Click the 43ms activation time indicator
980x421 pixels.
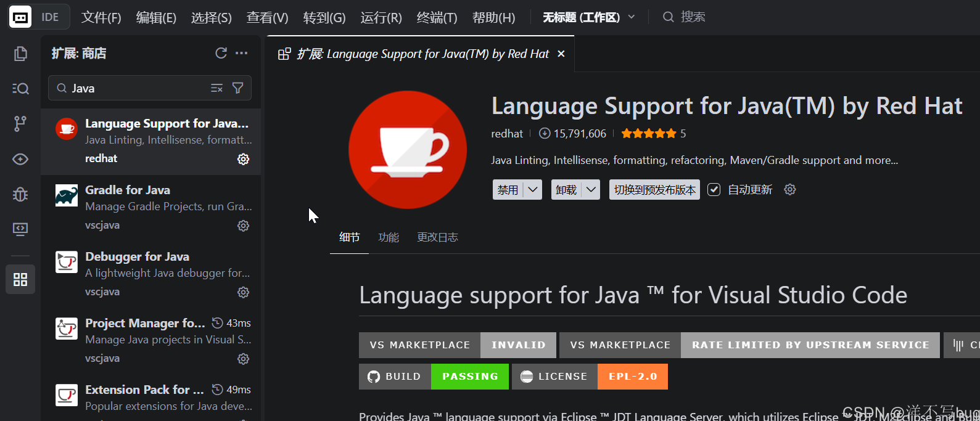231,323
